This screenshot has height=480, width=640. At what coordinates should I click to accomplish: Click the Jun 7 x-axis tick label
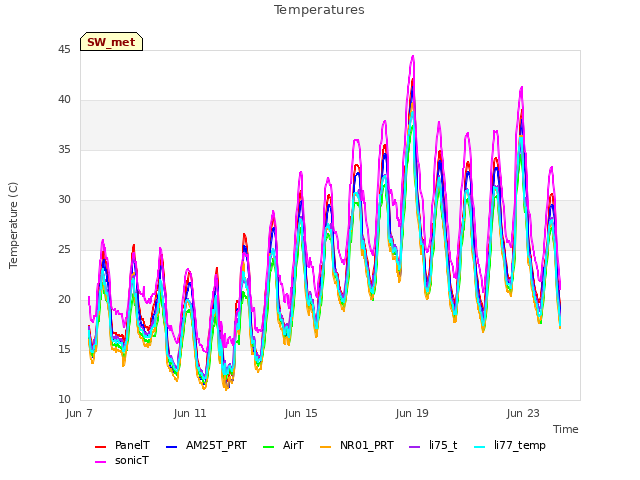(79, 413)
